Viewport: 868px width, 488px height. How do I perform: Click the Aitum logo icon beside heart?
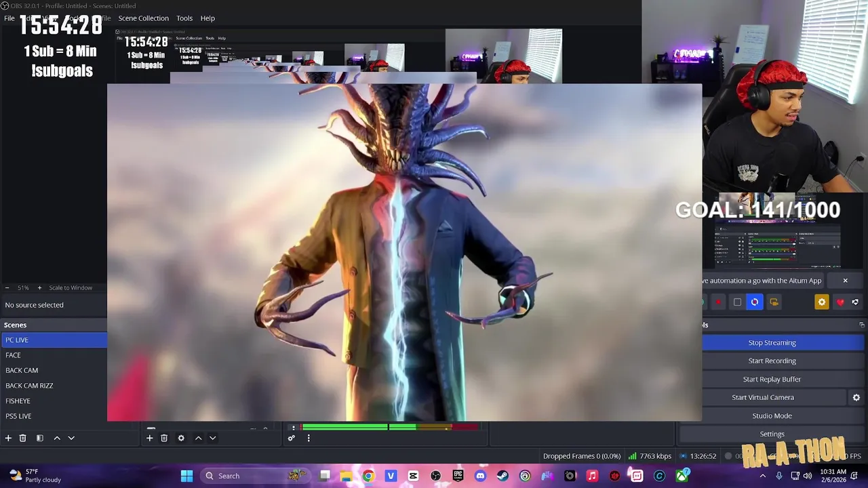click(855, 302)
